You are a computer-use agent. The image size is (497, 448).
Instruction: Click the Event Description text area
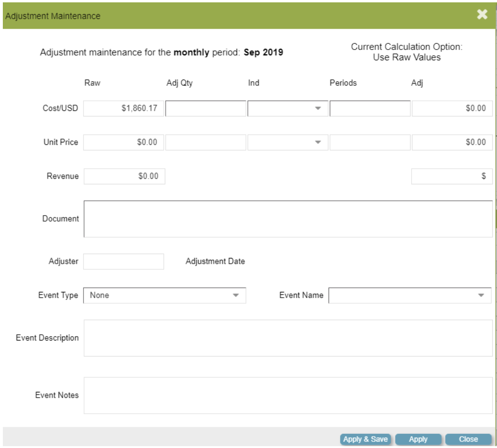coord(288,338)
